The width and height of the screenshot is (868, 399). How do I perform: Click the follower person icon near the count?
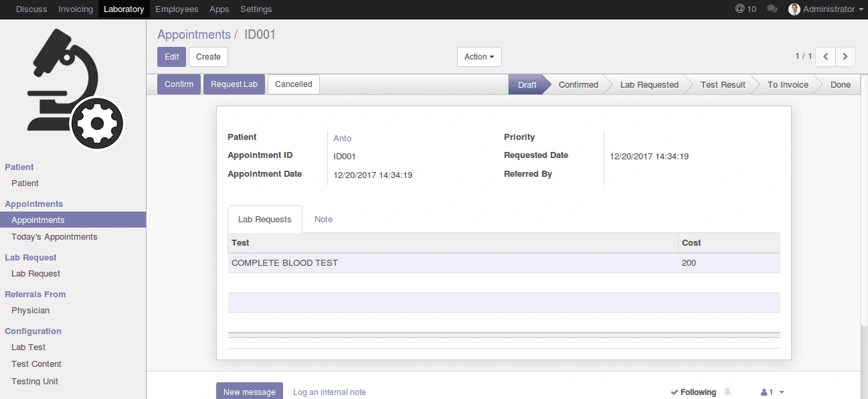[x=763, y=392]
